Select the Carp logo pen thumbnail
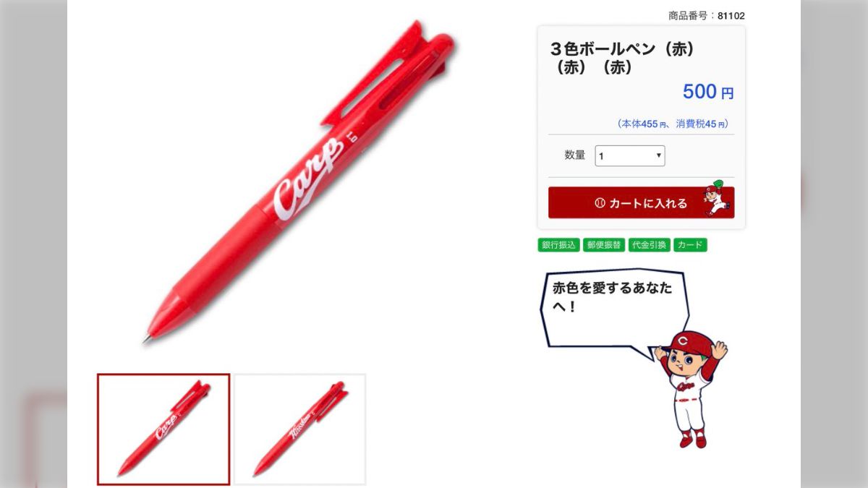The width and height of the screenshot is (868, 488). [x=163, y=429]
